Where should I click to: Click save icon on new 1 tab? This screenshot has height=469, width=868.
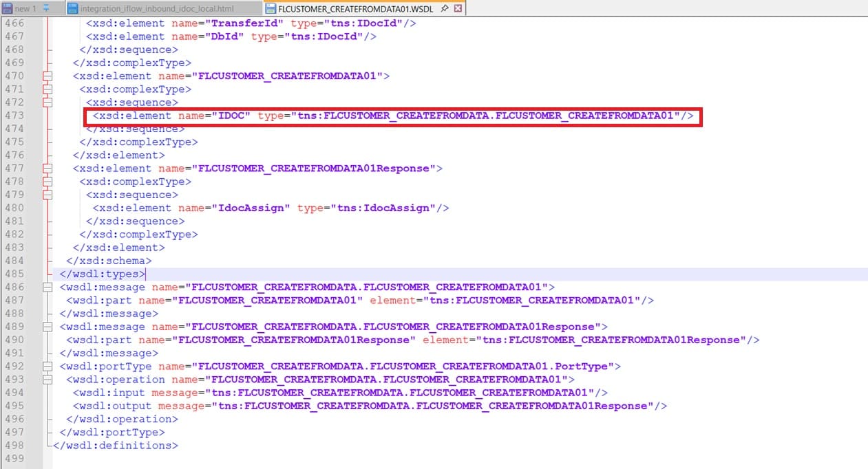point(7,8)
